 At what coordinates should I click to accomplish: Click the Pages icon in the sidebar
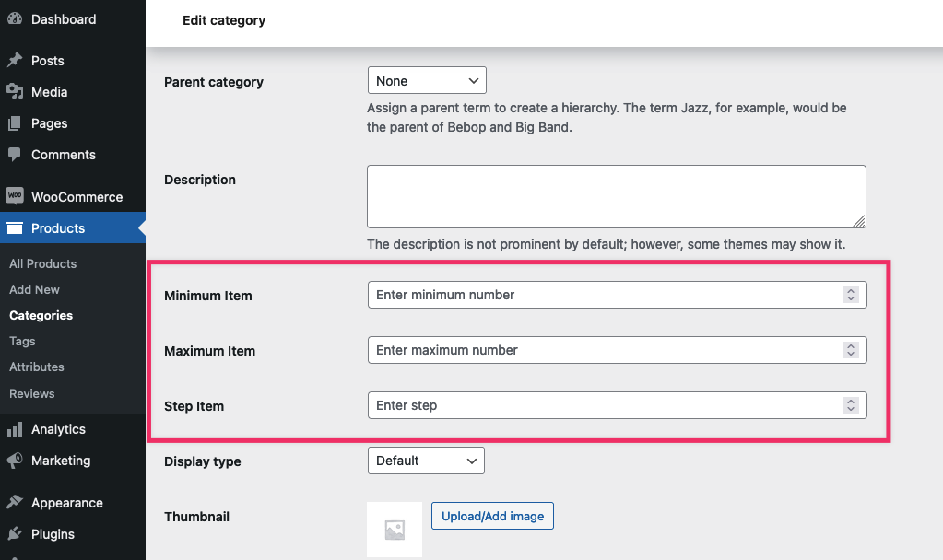tap(15, 123)
